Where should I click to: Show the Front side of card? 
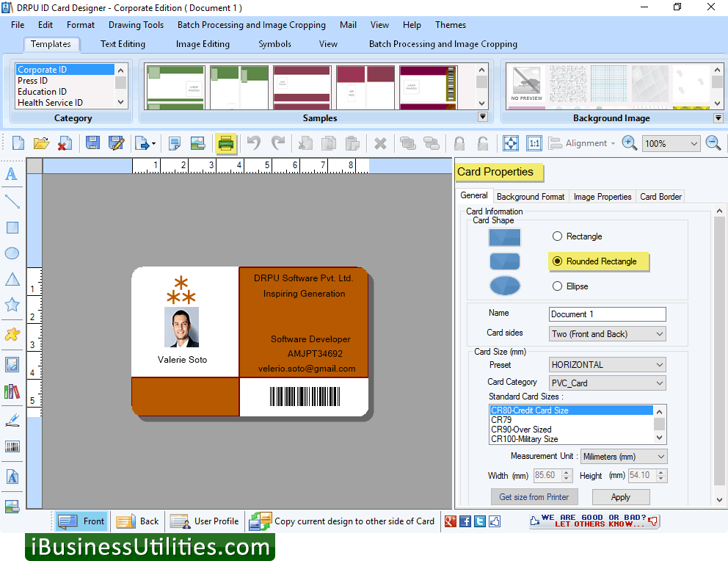point(81,521)
